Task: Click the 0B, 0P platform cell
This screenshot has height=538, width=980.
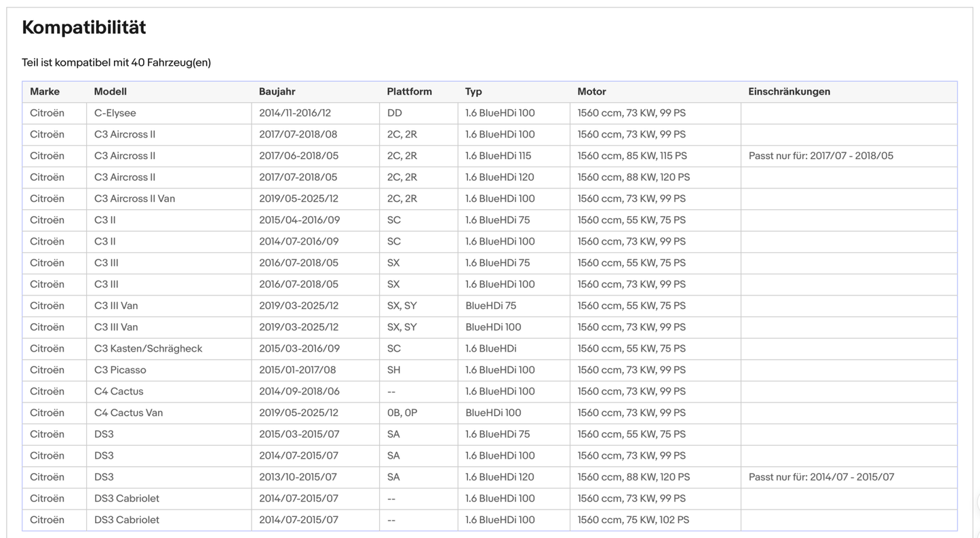Action: pos(418,413)
